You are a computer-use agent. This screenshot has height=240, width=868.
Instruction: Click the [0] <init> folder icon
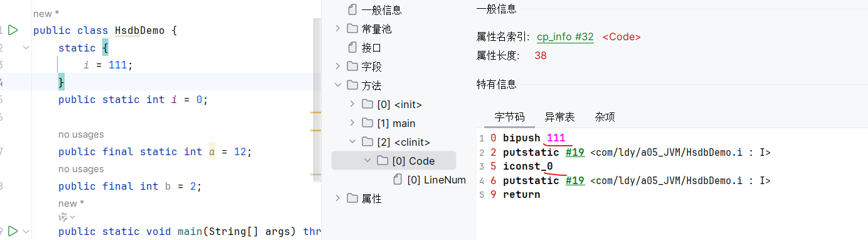tap(367, 104)
